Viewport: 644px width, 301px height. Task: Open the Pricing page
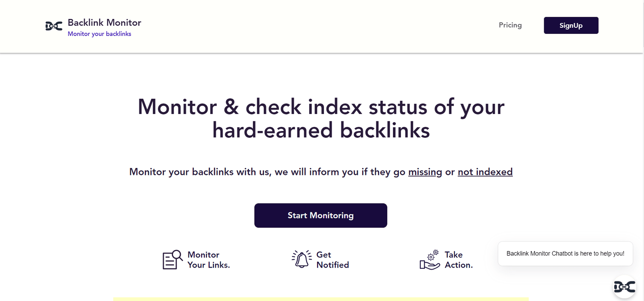click(x=510, y=25)
